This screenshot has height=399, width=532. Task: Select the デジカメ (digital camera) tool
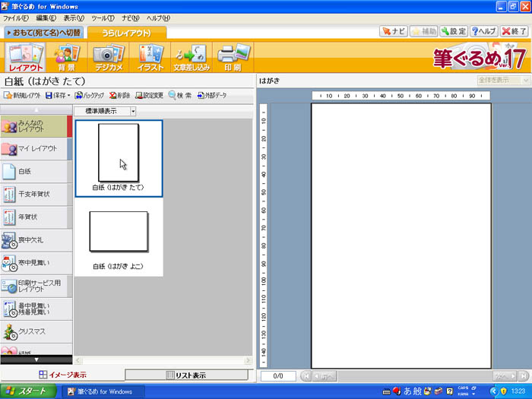(107, 58)
